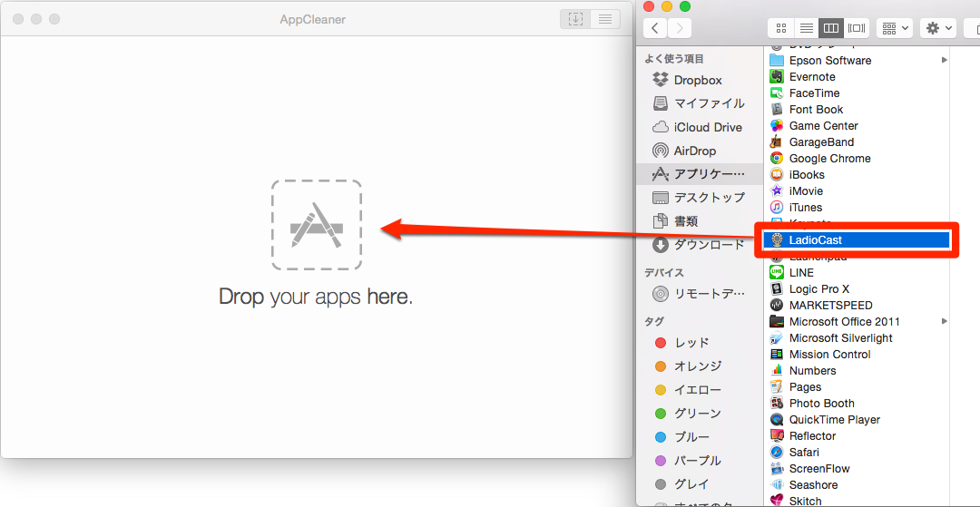The height and width of the screenshot is (507, 980).
Task: Select リモートディスク device in sidebar
Action: click(699, 294)
